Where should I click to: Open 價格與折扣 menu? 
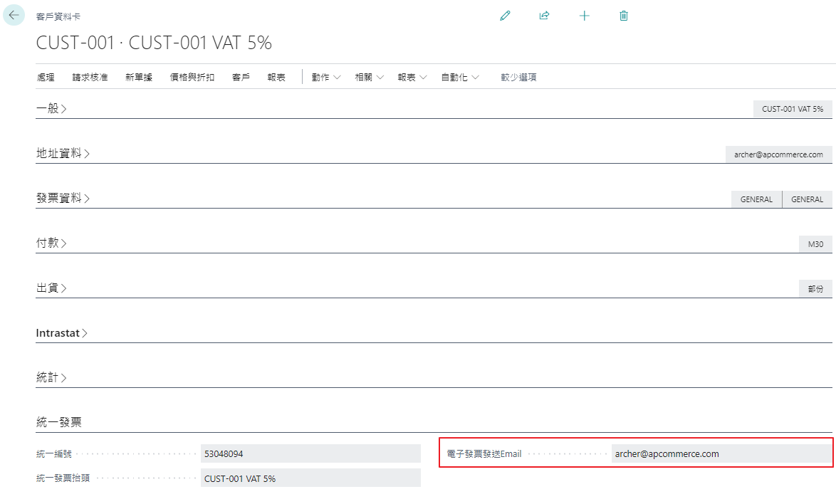(192, 78)
